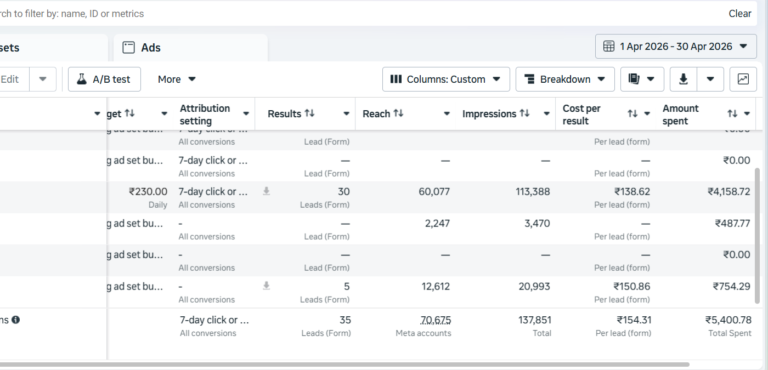Click the 60,077 reach value
768x370 pixels.
pos(434,192)
